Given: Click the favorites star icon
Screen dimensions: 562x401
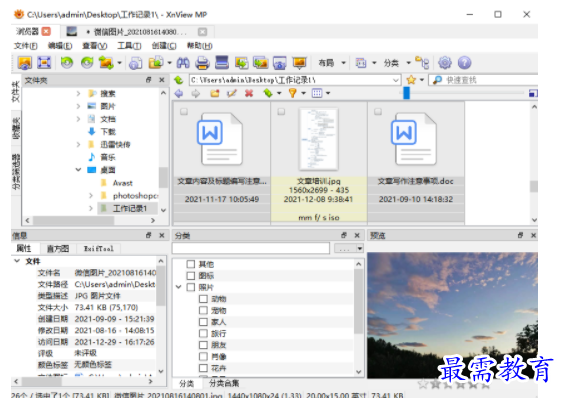Looking at the screenshot, I should [411, 80].
